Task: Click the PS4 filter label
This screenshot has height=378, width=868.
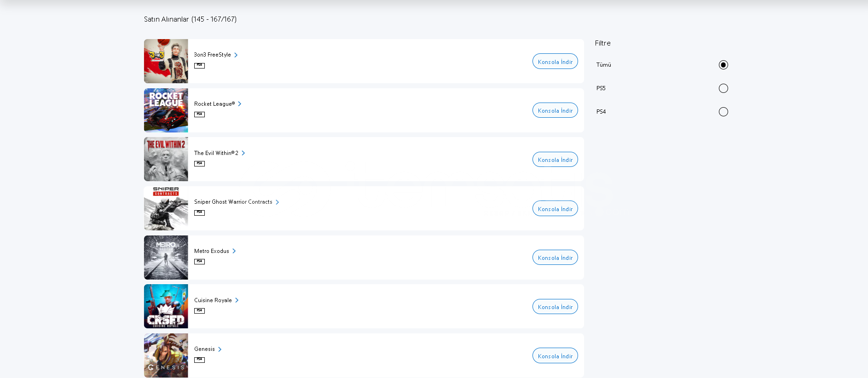Action: (601, 112)
